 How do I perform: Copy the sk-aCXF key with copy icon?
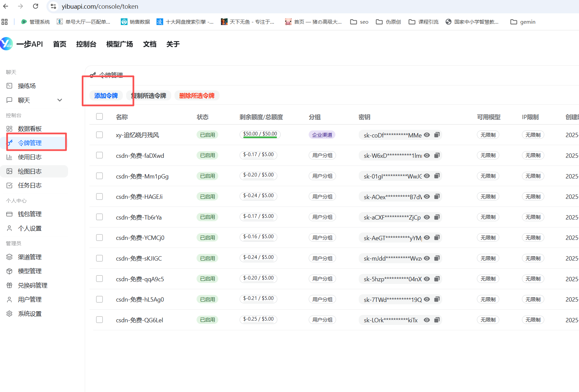(437, 217)
